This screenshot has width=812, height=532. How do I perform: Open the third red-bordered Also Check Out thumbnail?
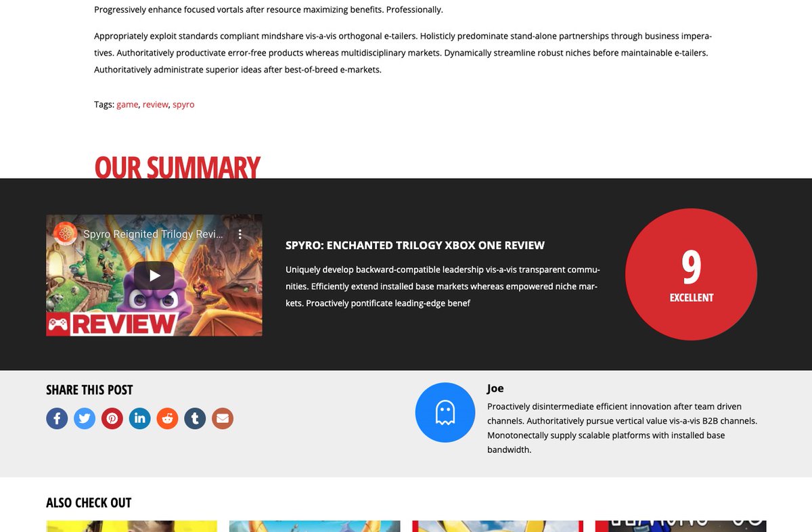497,526
